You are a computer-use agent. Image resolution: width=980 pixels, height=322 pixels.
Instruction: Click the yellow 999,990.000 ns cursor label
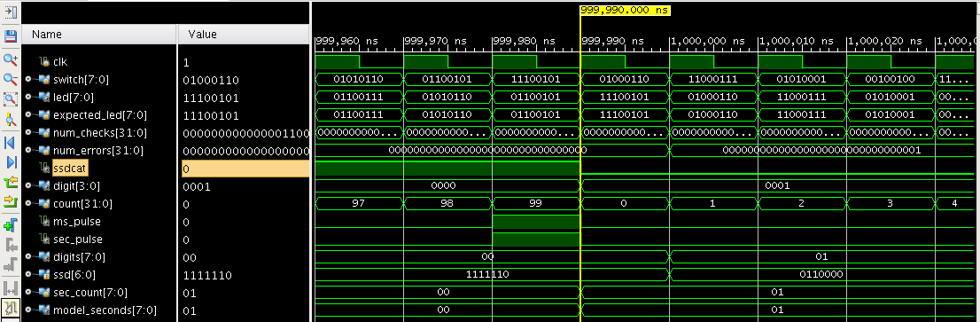pyautogui.click(x=625, y=10)
